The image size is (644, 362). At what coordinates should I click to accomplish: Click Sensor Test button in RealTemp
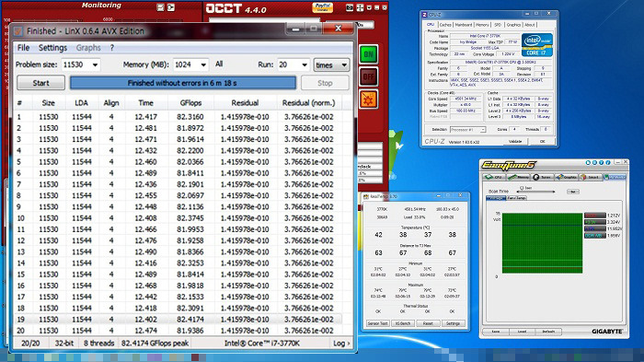377,323
